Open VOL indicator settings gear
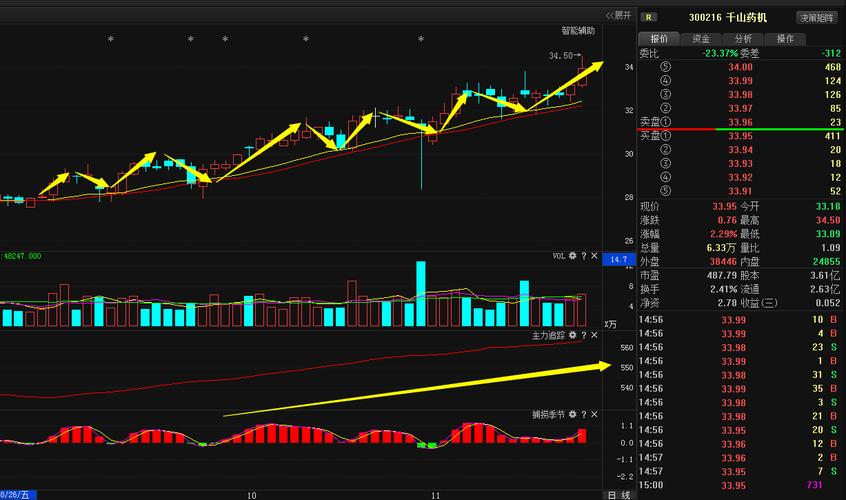This screenshot has width=846, height=500. tap(573, 256)
